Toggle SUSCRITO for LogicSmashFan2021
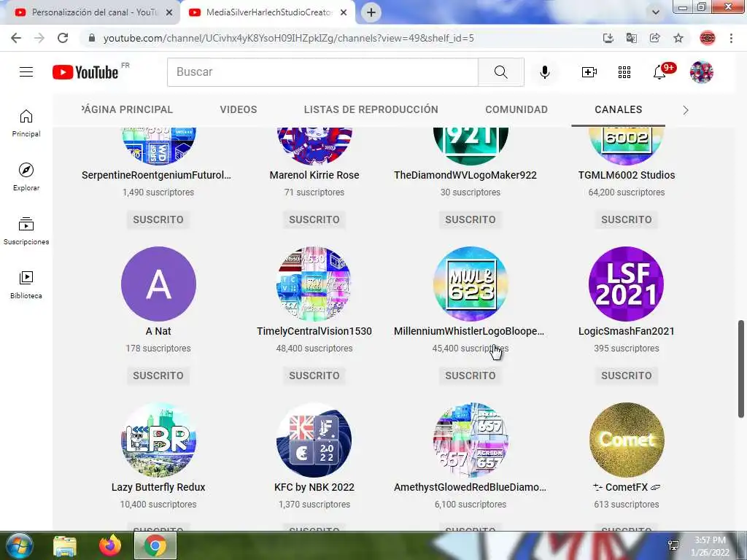This screenshot has width=747, height=560. click(x=627, y=376)
